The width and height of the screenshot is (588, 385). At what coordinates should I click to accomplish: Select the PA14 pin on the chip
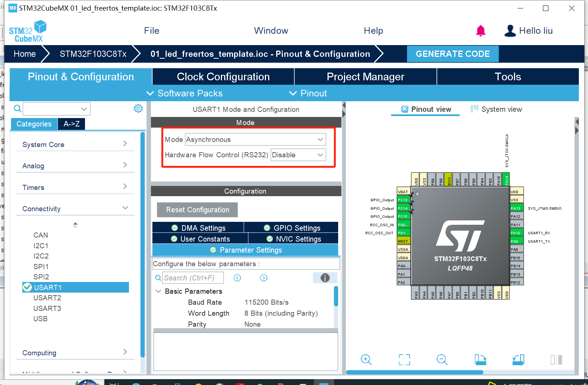(507, 179)
